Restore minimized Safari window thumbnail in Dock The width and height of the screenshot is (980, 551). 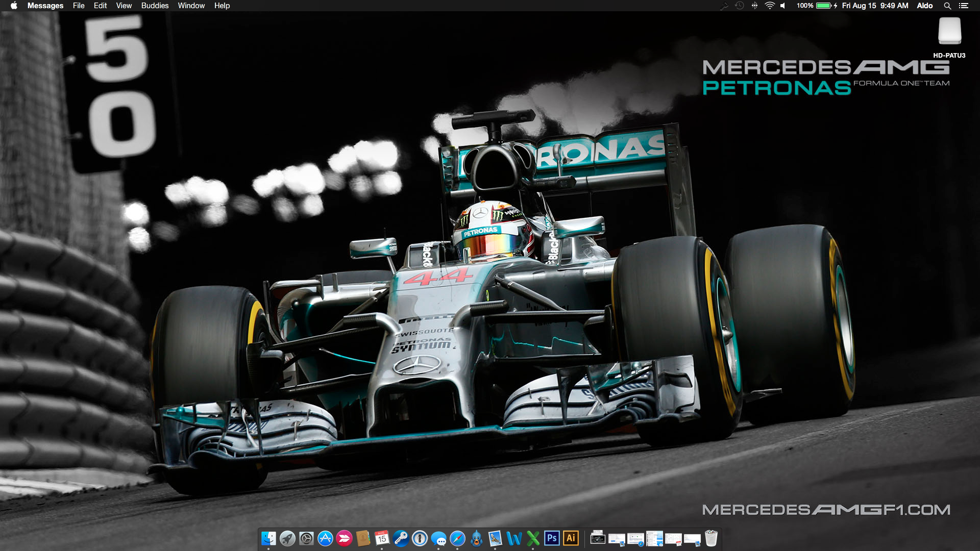coord(635,539)
